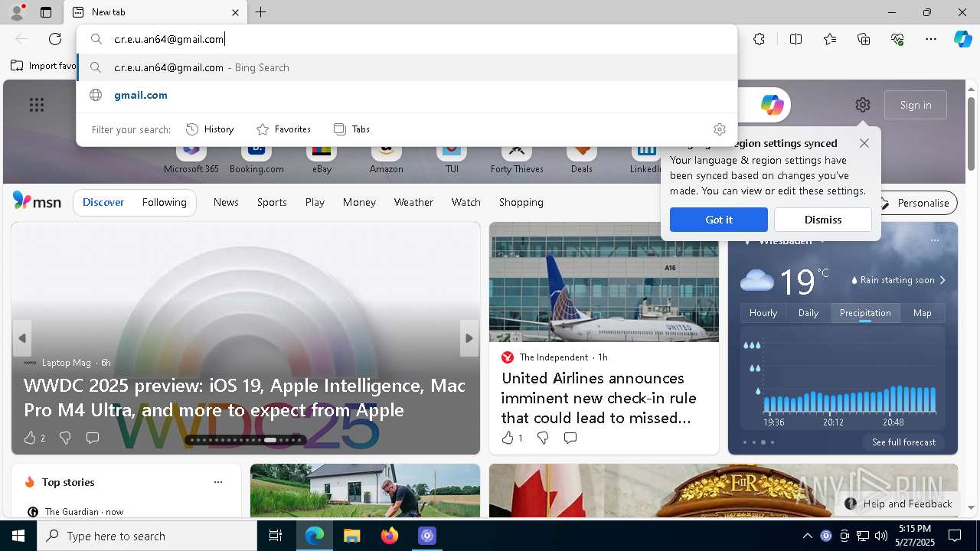The height and width of the screenshot is (551, 980).
Task: Close the region settings synced popup
Action: tap(864, 143)
